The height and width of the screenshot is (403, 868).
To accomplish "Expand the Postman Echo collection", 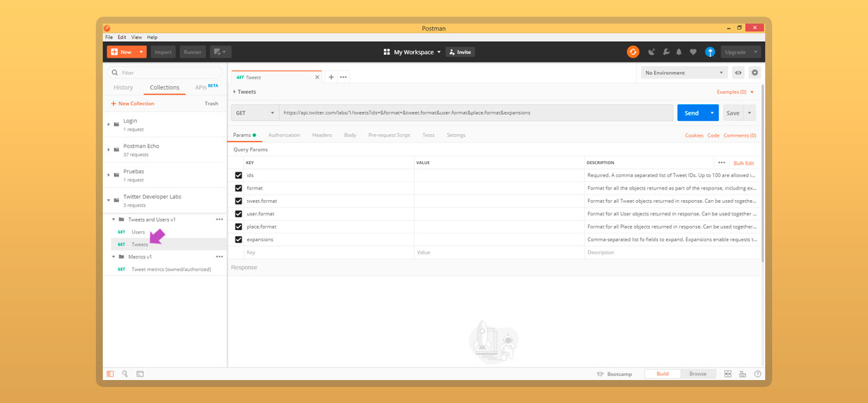I will (x=109, y=149).
